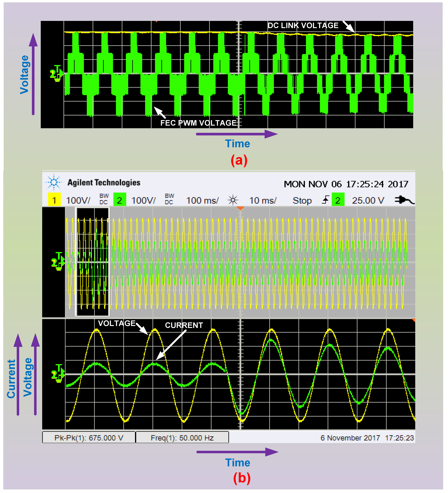Click the Stop run status label
Screen dimensions: 448x493
point(302,200)
